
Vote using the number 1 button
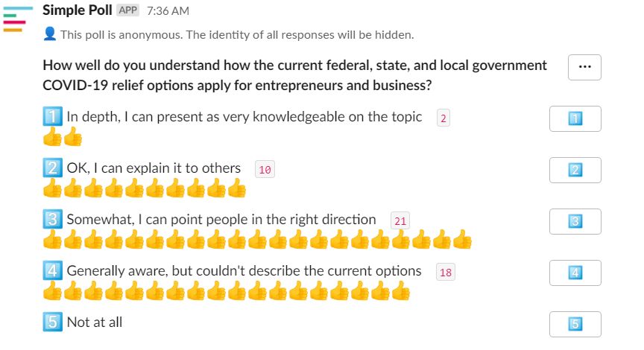(575, 118)
